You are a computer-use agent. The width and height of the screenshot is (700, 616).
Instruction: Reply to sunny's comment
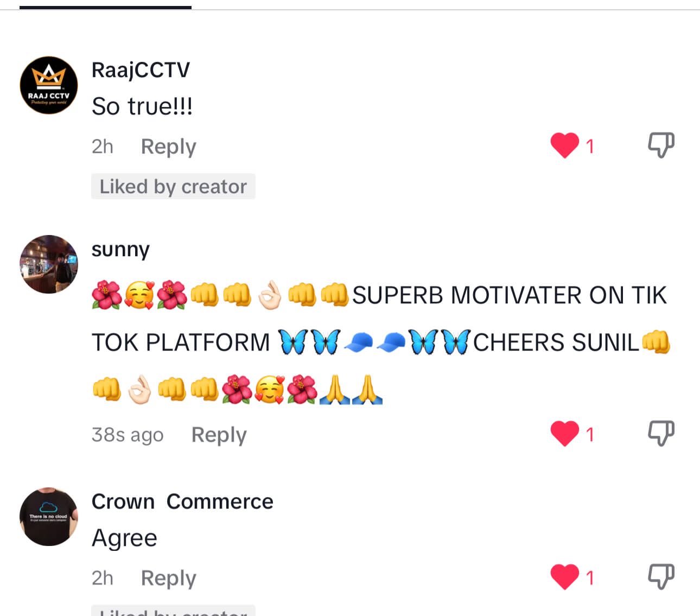pos(219,435)
